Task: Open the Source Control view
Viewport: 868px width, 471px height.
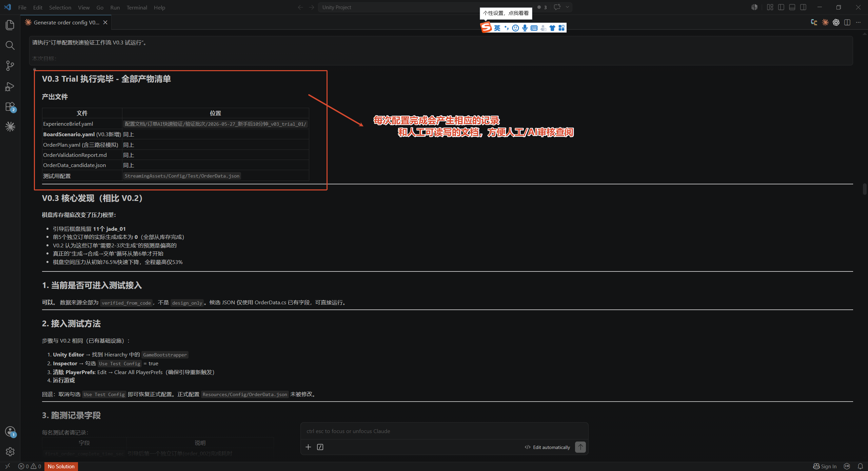Action: tap(10, 66)
